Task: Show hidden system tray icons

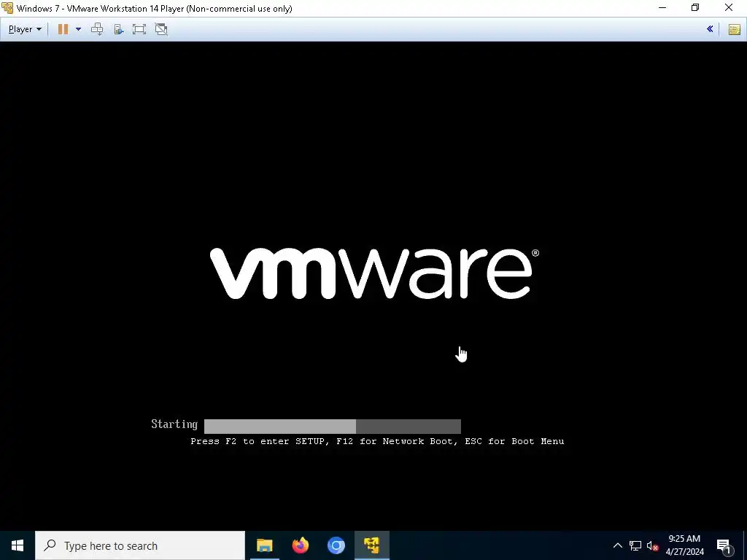Action: 617,545
